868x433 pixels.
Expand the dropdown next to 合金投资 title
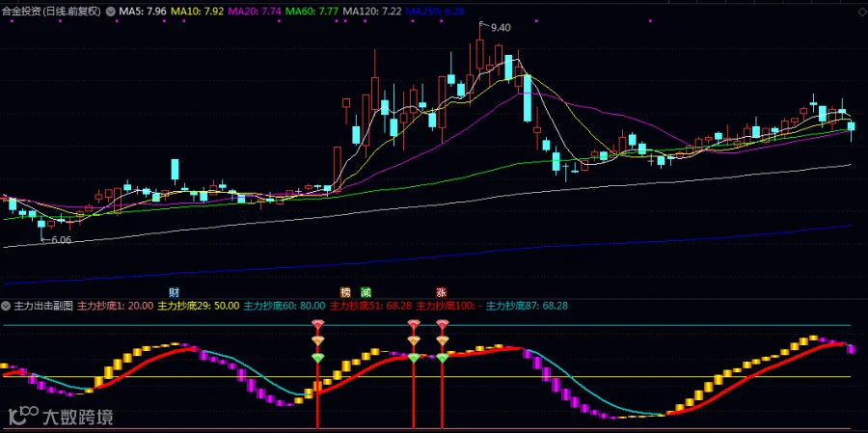[109, 11]
